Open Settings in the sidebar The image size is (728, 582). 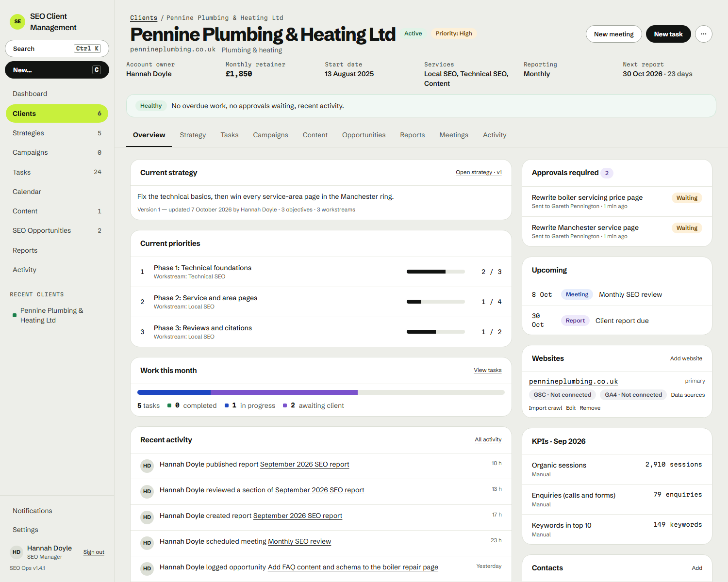click(x=57, y=530)
